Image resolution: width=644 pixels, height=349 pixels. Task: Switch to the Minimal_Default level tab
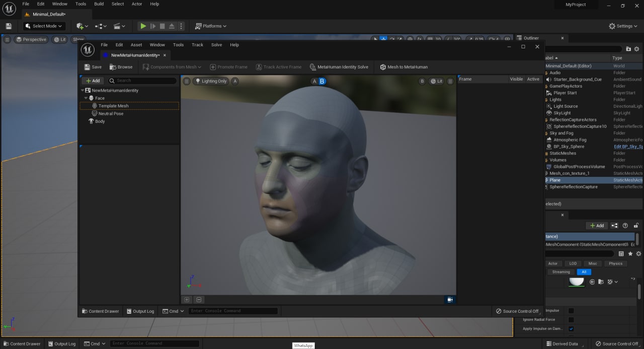pyautogui.click(x=49, y=14)
